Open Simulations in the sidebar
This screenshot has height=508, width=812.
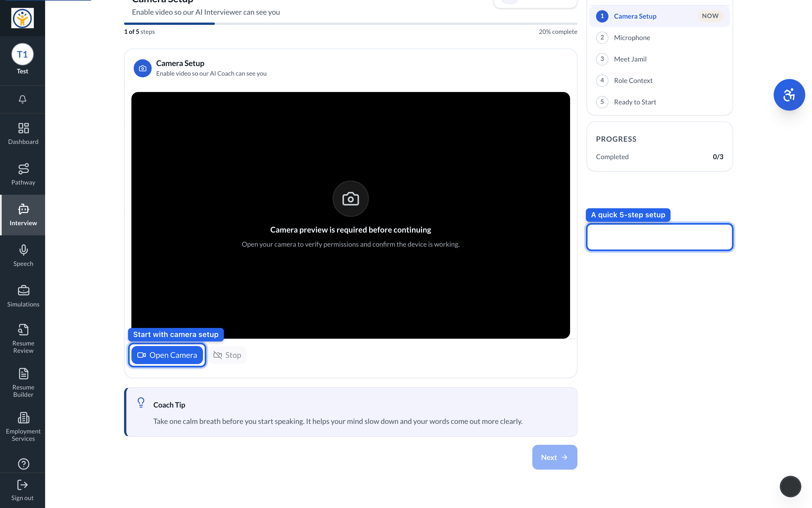(x=23, y=296)
